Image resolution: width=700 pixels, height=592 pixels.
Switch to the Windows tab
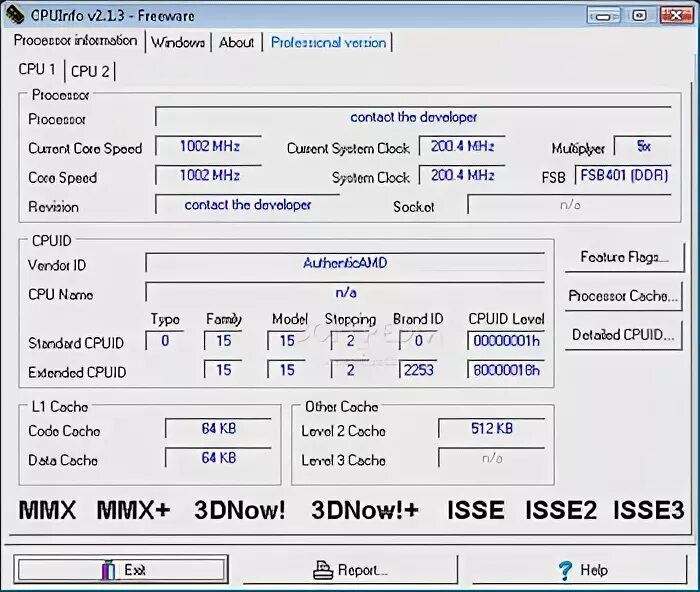[x=178, y=42]
